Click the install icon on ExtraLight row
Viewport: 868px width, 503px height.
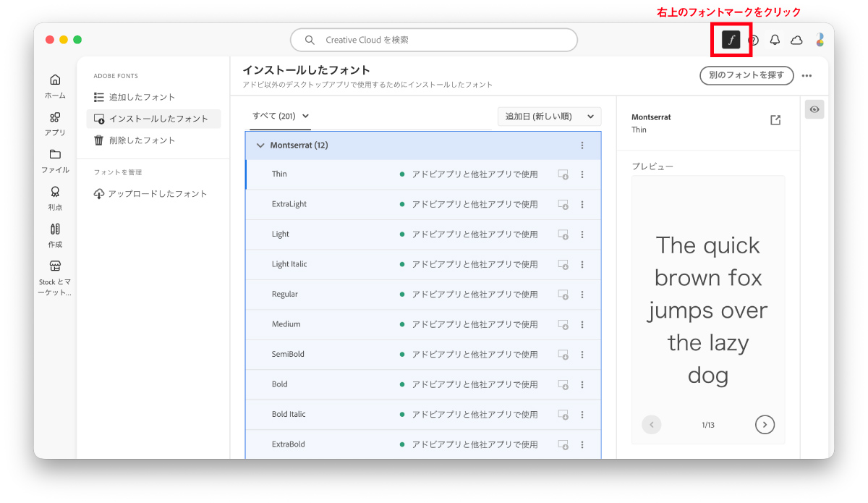point(563,205)
